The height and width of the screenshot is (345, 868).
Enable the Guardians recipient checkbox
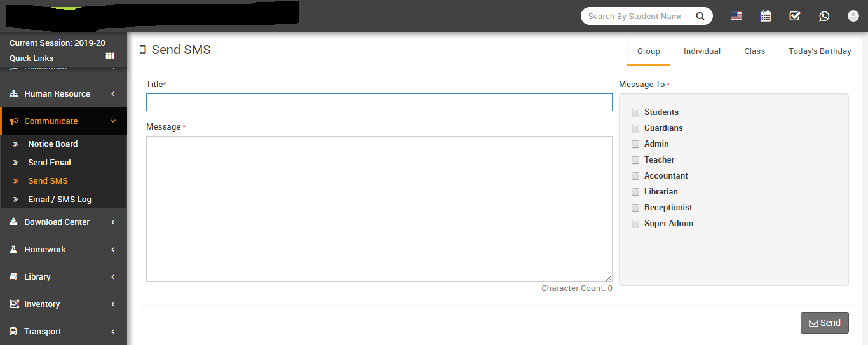coord(635,128)
